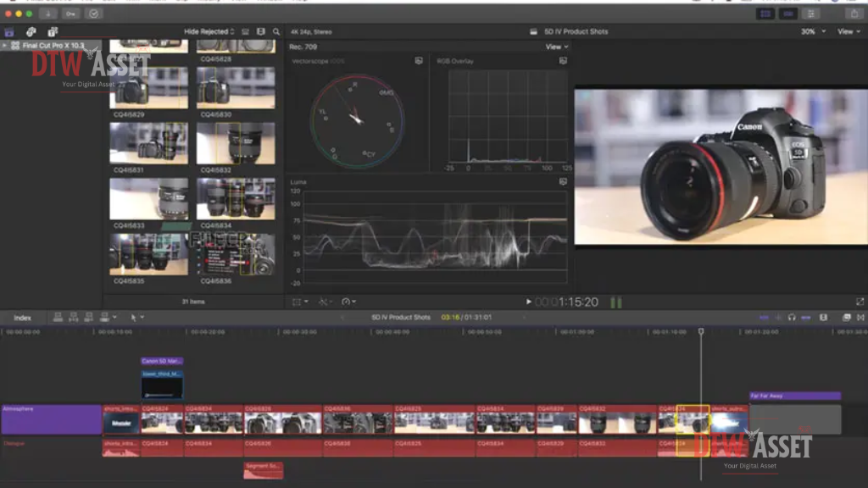
Task: Open the Transform tool dropdown below viewer
Action: coord(300,302)
